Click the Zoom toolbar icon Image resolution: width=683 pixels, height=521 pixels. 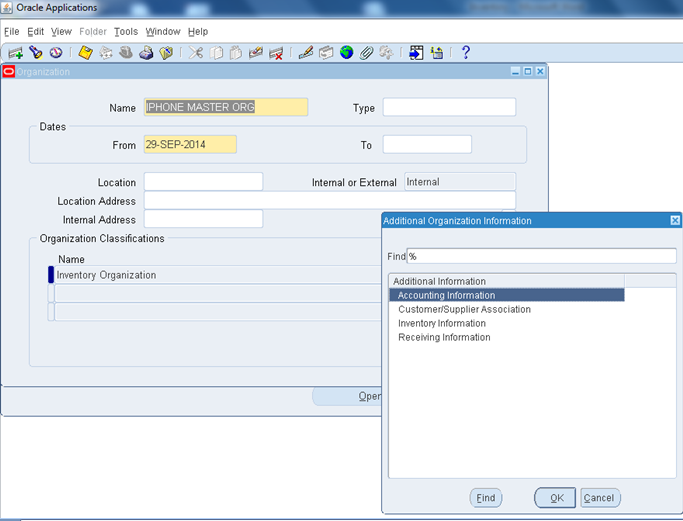pyautogui.click(x=326, y=53)
